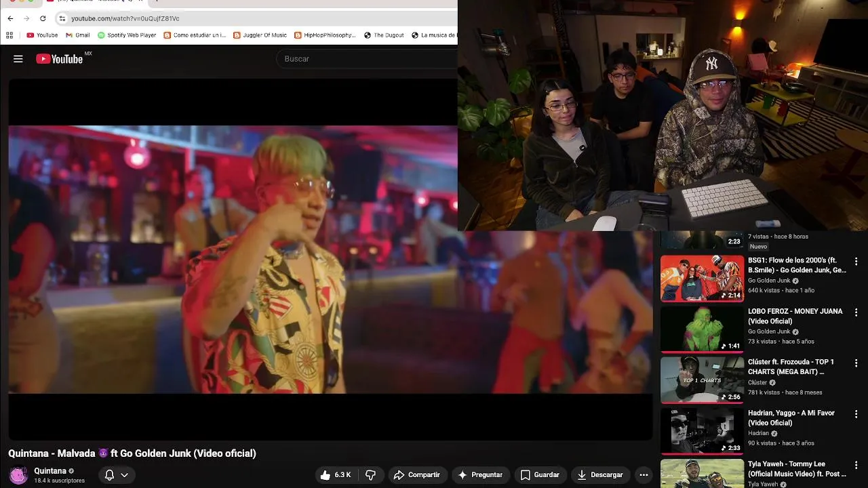Open Go Golden Junk channel under BSG1
868x488 pixels.
tap(769, 281)
